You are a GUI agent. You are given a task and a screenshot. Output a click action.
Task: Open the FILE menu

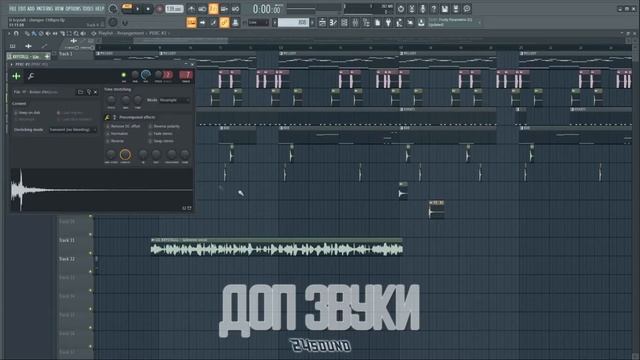coord(13,8)
